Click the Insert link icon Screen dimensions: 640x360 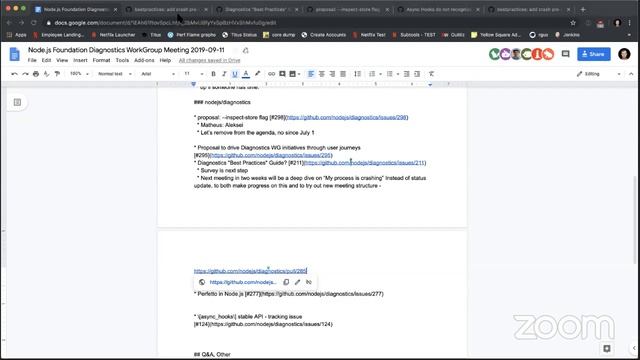(271, 74)
